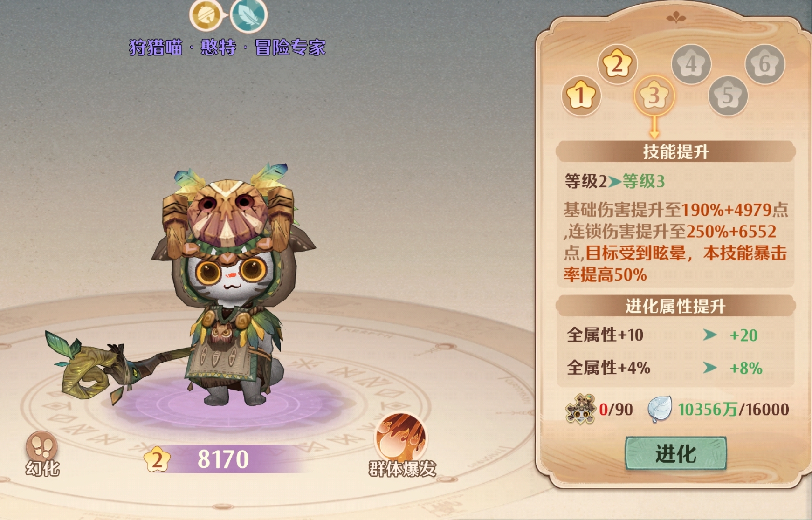The height and width of the screenshot is (520, 812).
Task: Click the gold bell type icon
Action: (205, 15)
